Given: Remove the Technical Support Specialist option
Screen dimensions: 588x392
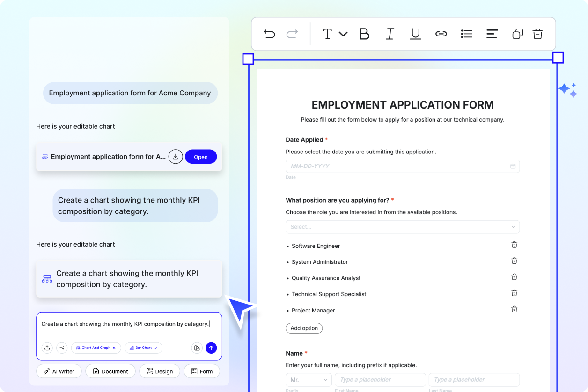Looking at the screenshot, I should click(x=514, y=293).
